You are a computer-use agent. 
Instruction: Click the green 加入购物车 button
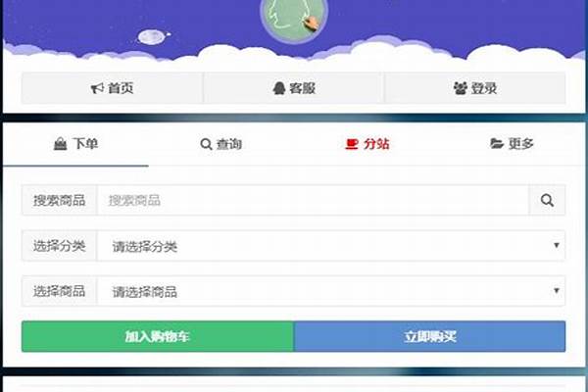coord(158,336)
